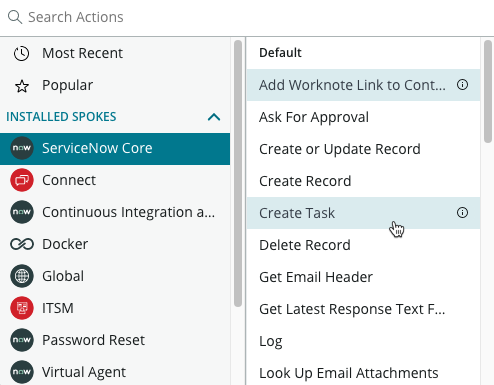Click the Most Recent clock icon
This screenshot has width=494, height=385.
pos(22,53)
